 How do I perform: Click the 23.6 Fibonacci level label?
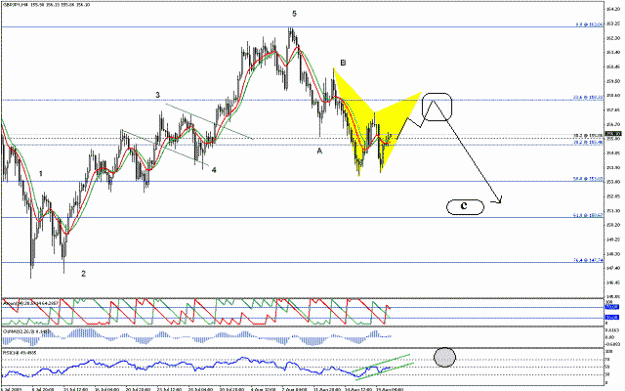[x=588, y=97]
